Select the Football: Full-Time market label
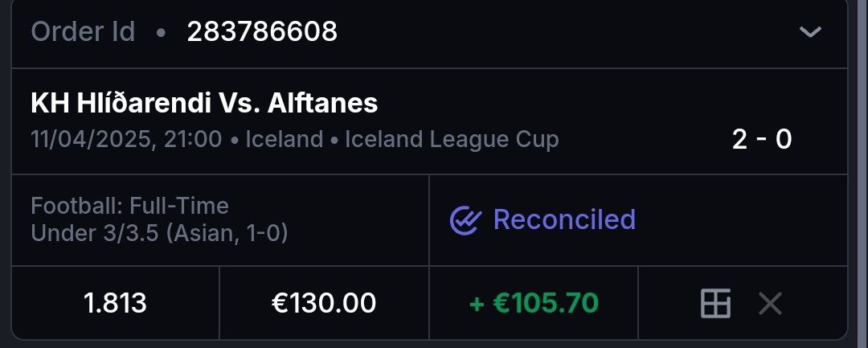This screenshot has width=868, height=348. pyautogui.click(x=129, y=206)
